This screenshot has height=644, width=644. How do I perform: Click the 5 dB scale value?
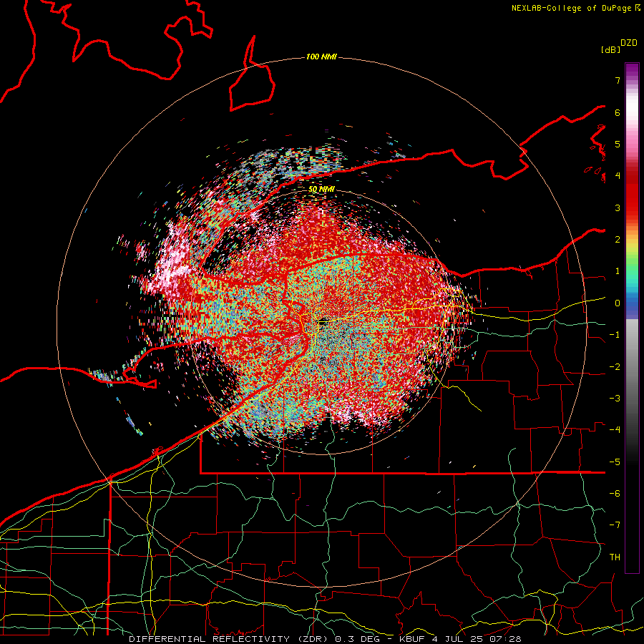point(618,144)
